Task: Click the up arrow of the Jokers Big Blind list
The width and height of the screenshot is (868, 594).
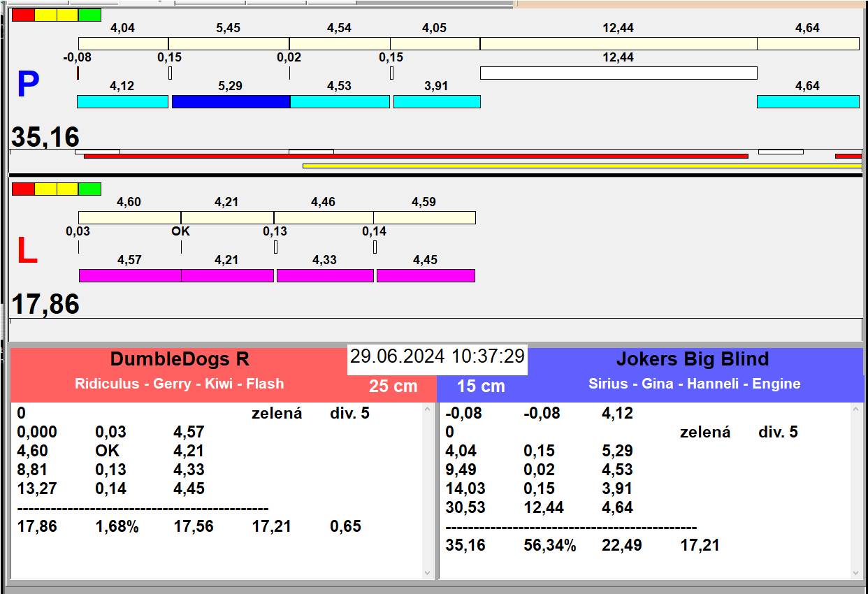Action: click(857, 409)
